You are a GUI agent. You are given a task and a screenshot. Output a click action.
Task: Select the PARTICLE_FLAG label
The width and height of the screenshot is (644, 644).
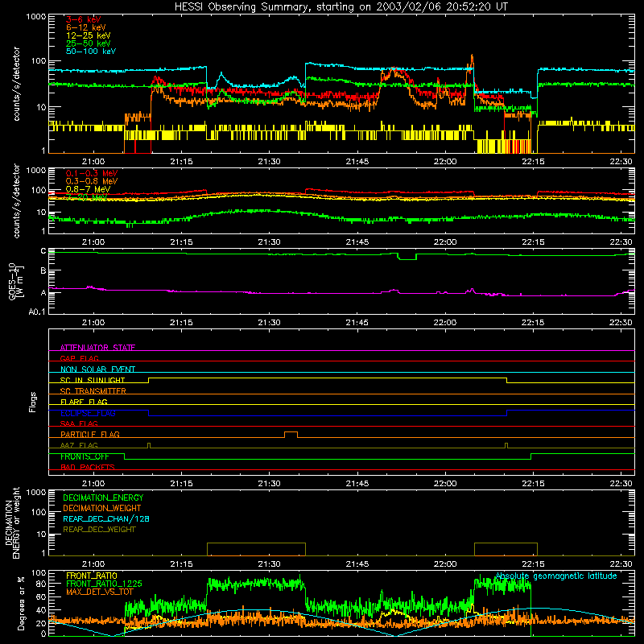point(90,434)
